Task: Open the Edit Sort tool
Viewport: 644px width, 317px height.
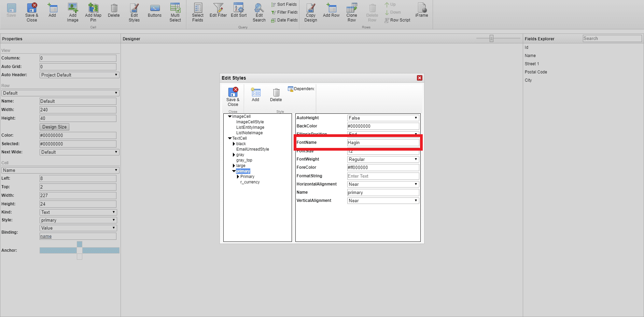Action: point(239,10)
